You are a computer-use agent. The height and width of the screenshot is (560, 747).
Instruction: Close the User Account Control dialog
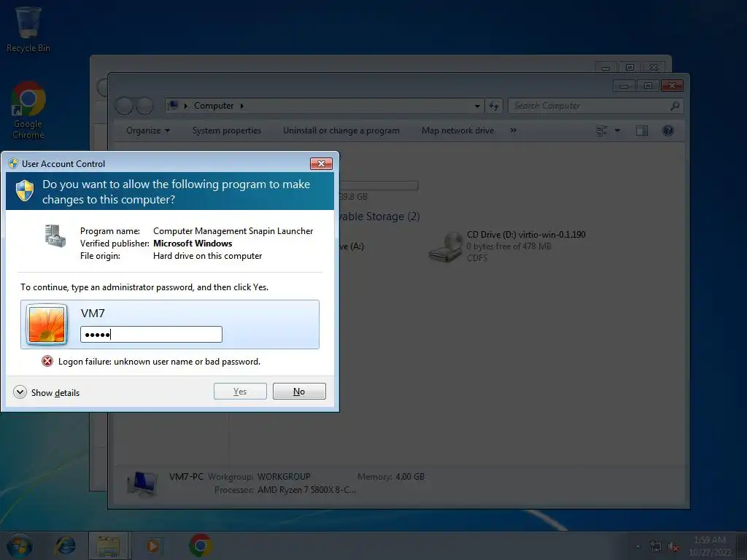321,164
